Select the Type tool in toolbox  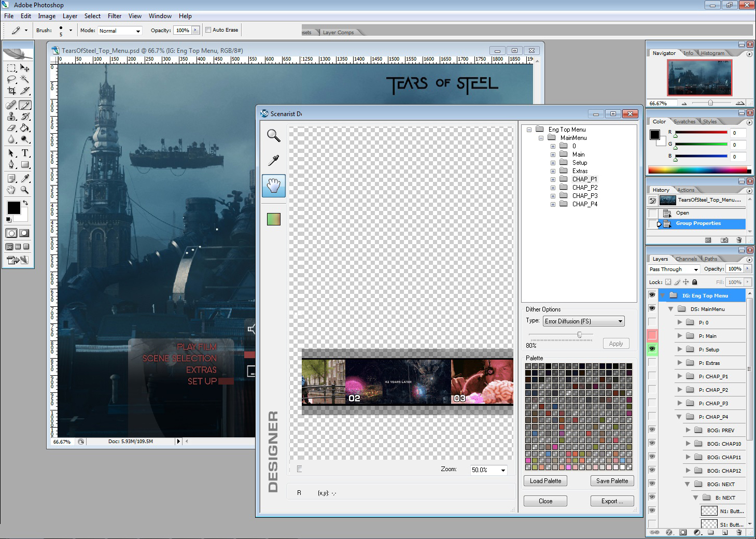point(25,153)
